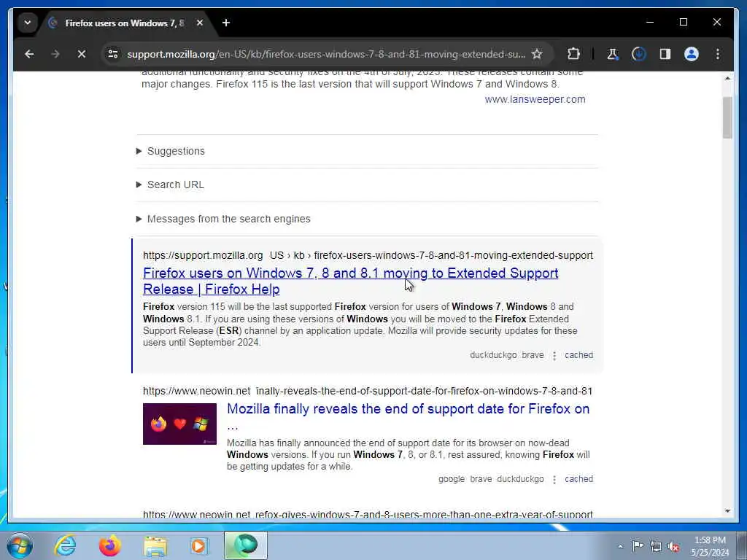This screenshot has height=560, width=747.
Task: Click the scrollbar up arrow
Action: click(727, 78)
